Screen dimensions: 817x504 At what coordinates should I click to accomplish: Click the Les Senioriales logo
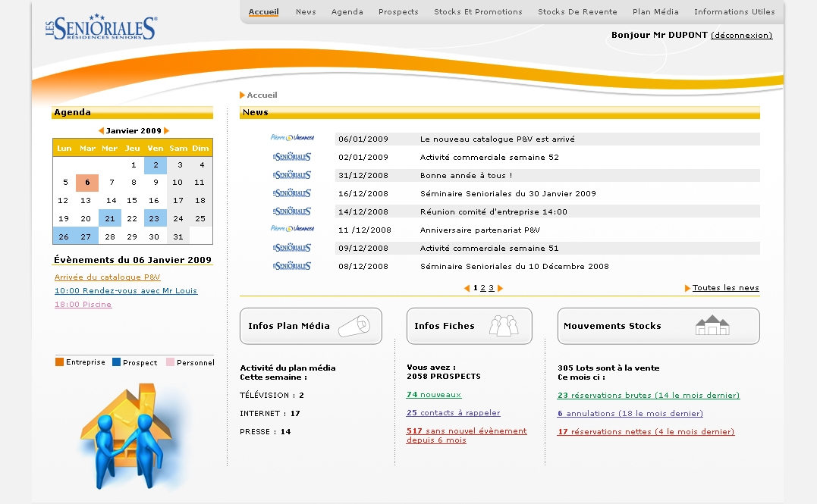pos(101,28)
